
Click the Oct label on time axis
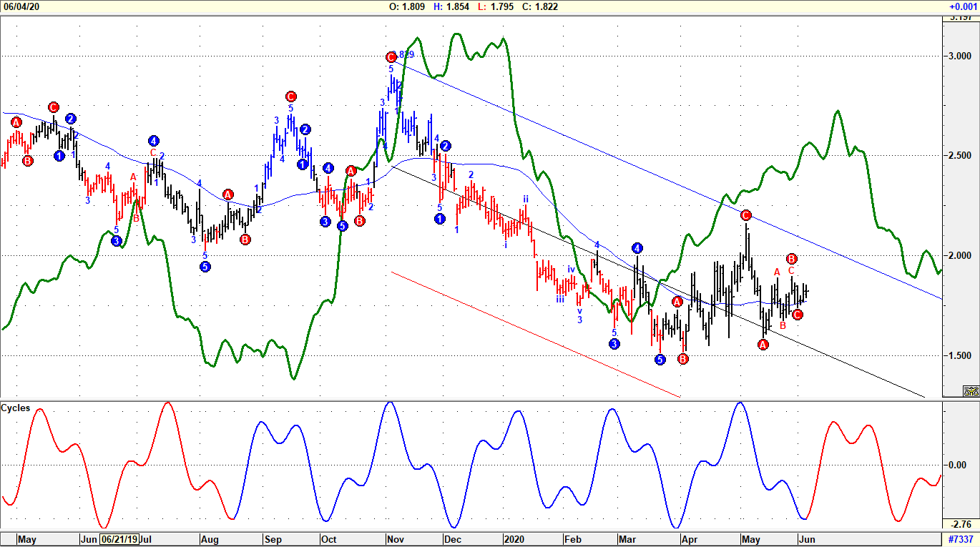point(328,539)
